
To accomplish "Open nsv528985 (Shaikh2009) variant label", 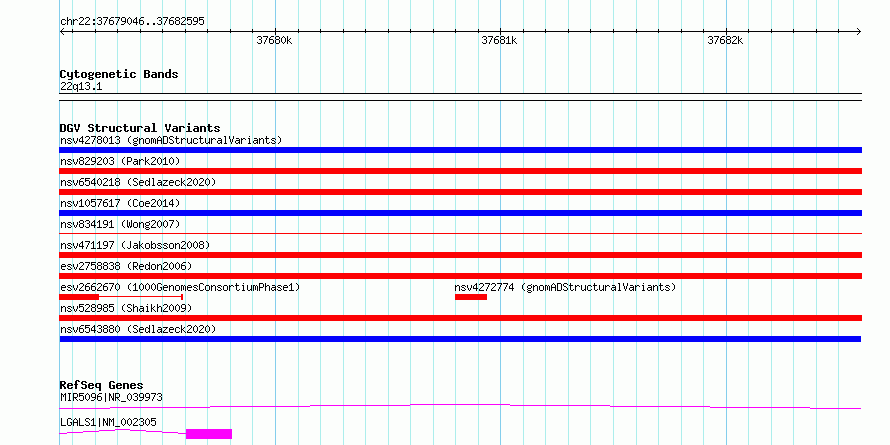I will 126,308.
